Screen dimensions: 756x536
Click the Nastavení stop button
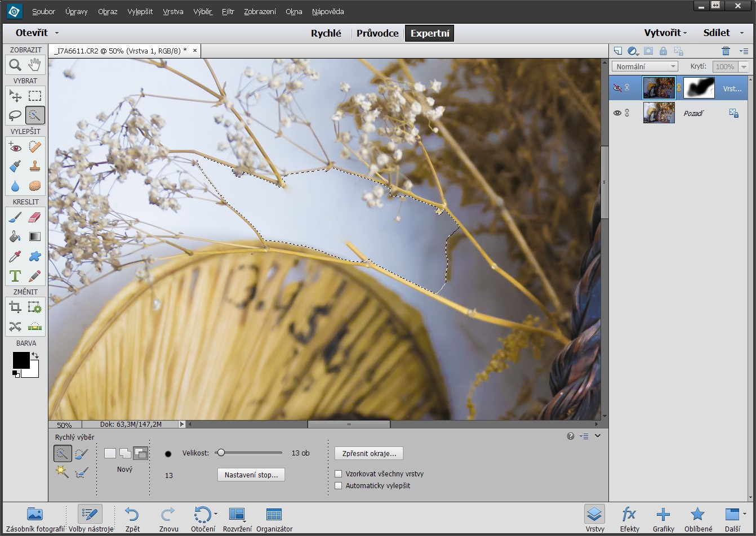251,475
